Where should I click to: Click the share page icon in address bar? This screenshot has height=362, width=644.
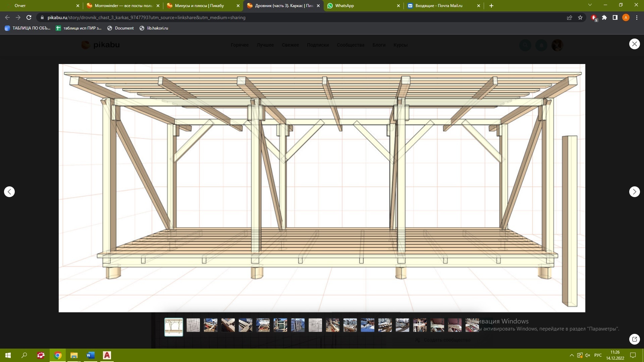tap(570, 17)
